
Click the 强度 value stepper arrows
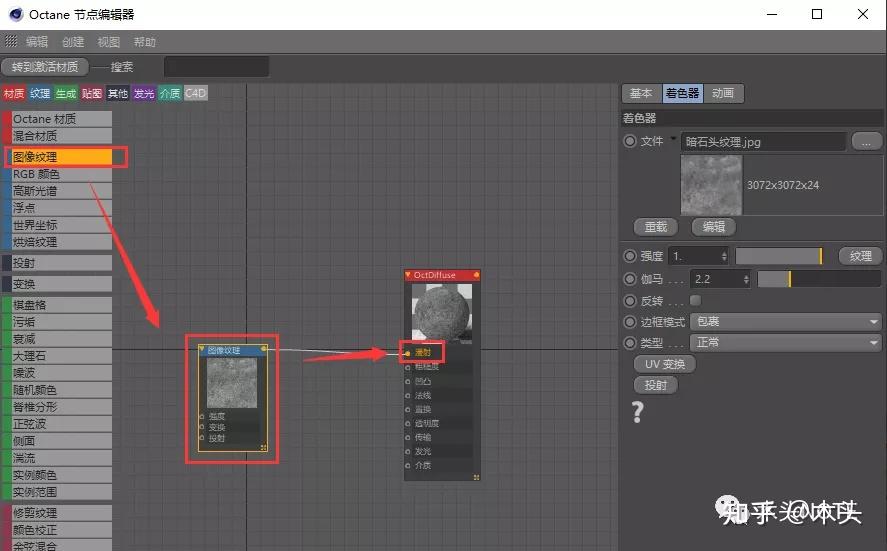pos(724,256)
